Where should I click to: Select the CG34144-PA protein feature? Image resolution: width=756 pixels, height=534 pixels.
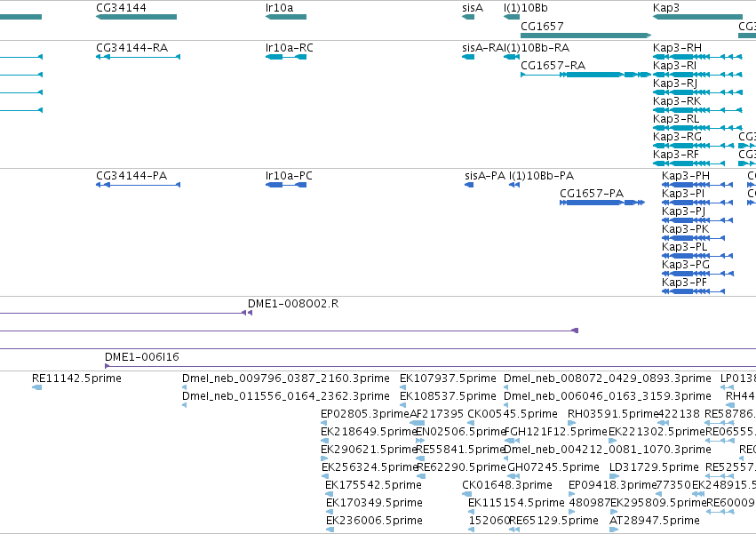[x=138, y=185]
